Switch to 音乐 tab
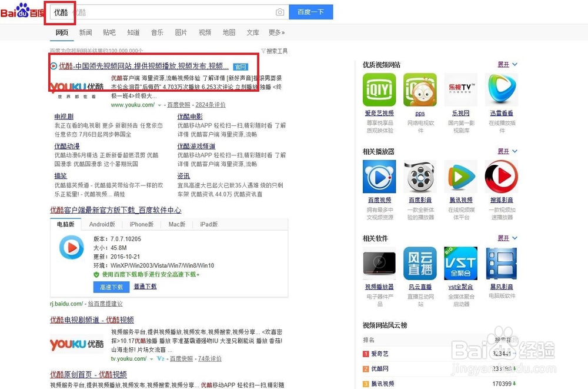 (x=157, y=33)
